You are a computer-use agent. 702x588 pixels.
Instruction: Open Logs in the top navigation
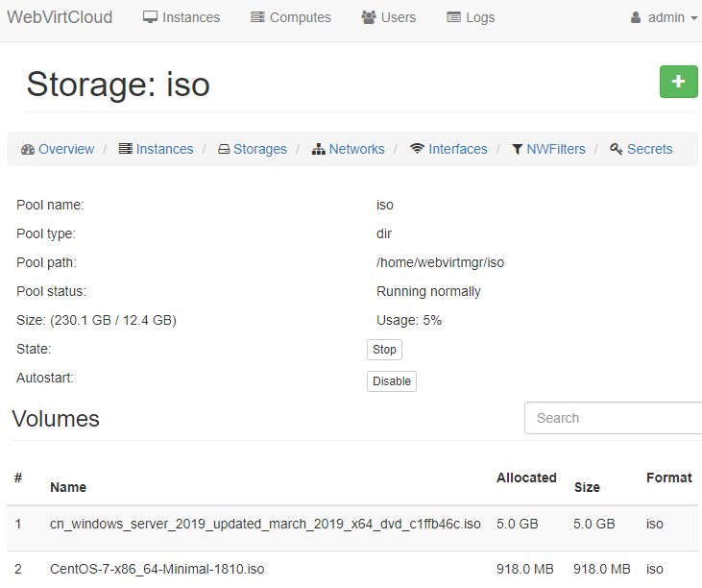pyautogui.click(x=471, y=17)
